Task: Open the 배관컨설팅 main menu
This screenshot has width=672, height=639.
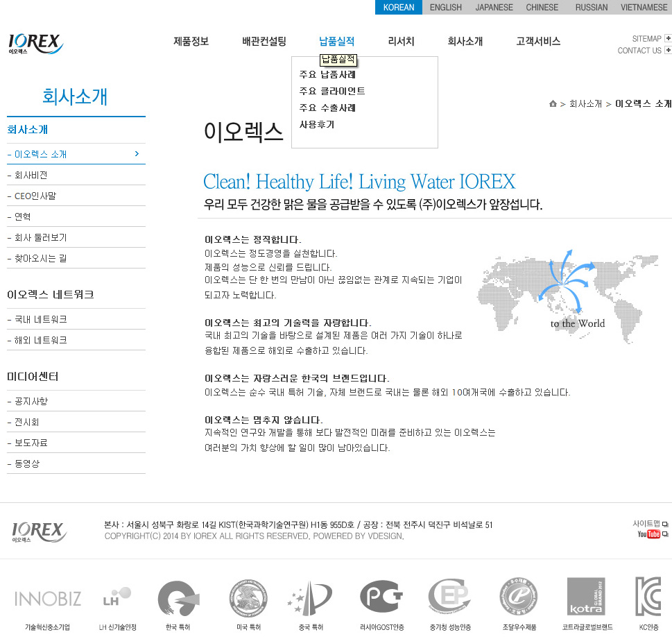Action: (x=264, y=41)
